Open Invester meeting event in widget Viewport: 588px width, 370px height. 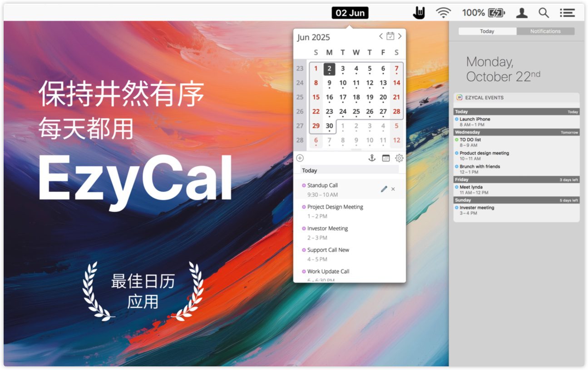(517, 210)
